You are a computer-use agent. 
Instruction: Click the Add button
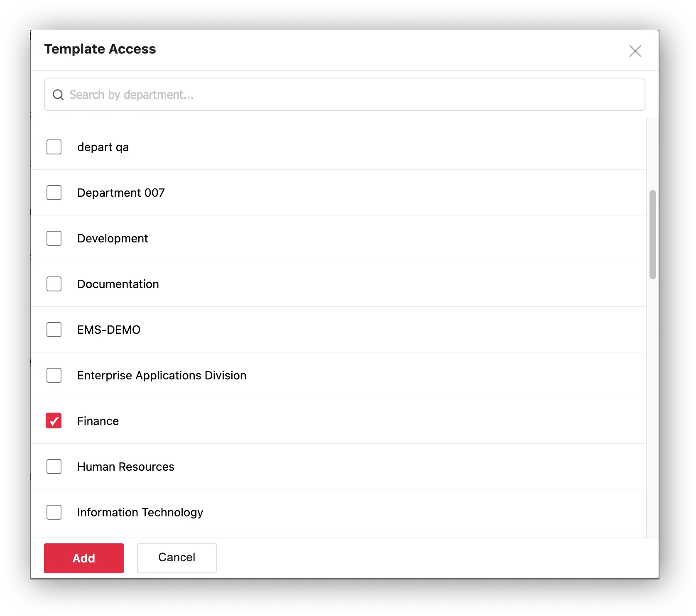[83, 558]
